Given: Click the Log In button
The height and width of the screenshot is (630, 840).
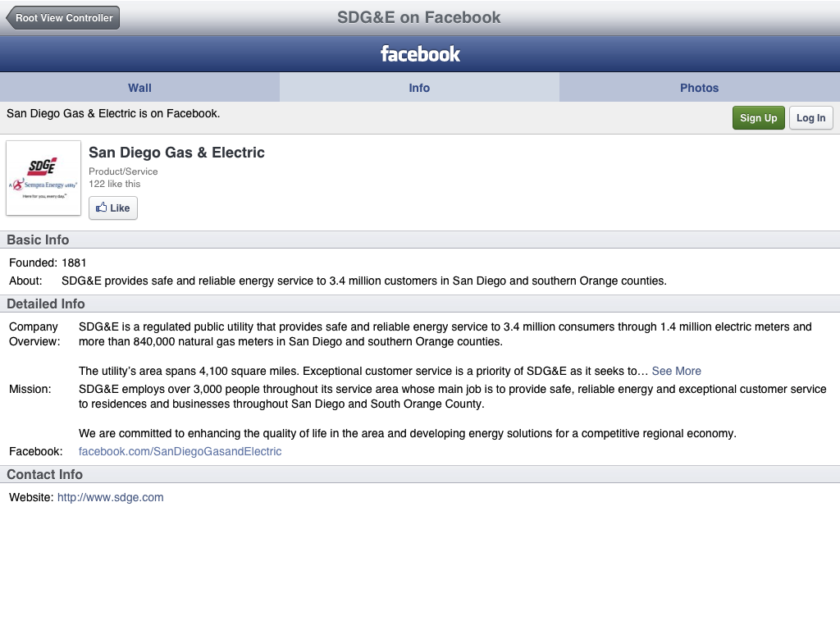Looking at the screenshot, I should point(811,118).
